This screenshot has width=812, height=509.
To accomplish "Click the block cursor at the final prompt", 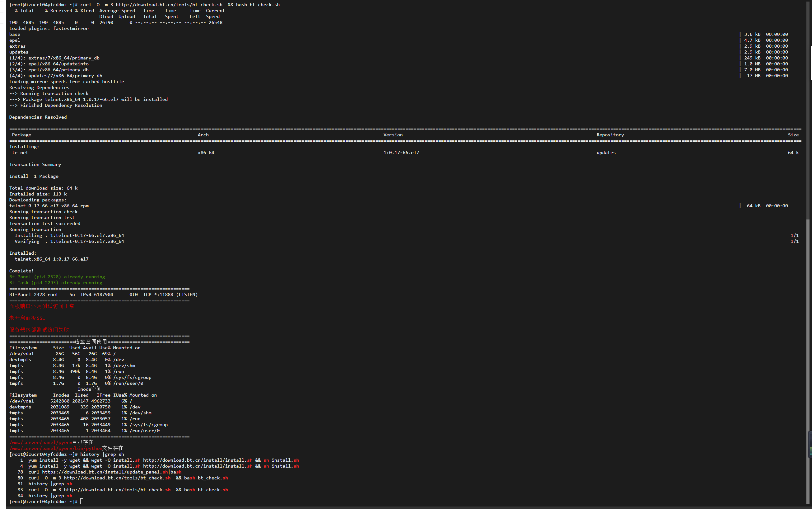I will [82, 502].
